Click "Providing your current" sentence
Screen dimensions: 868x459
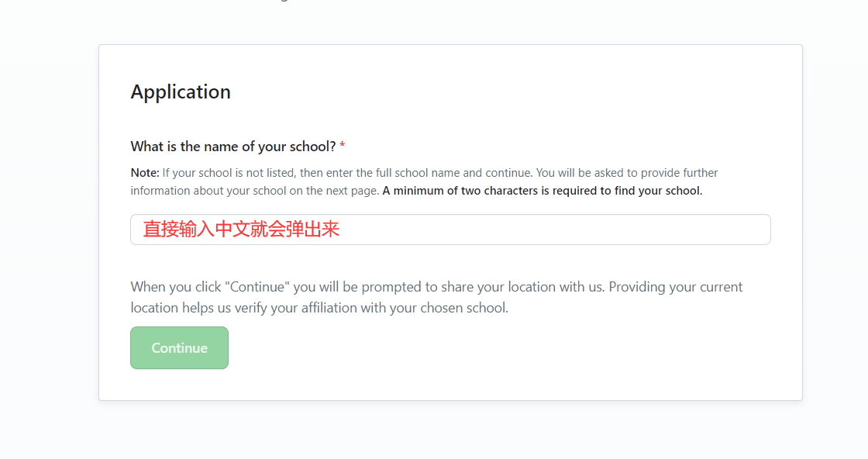click(x=675, y=287)
